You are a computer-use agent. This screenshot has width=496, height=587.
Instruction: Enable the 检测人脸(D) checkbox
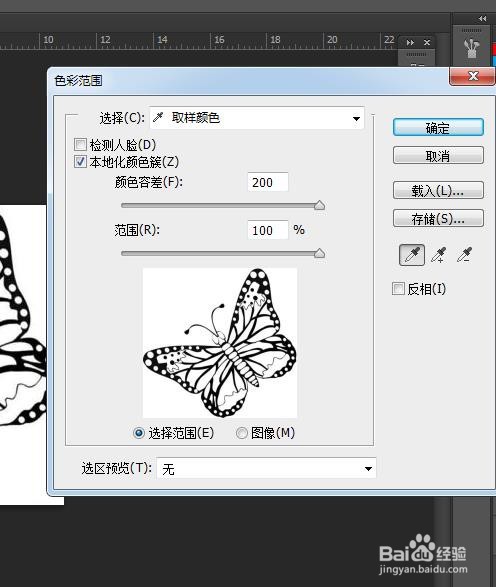pyautogui.click(x=80, y=145)
